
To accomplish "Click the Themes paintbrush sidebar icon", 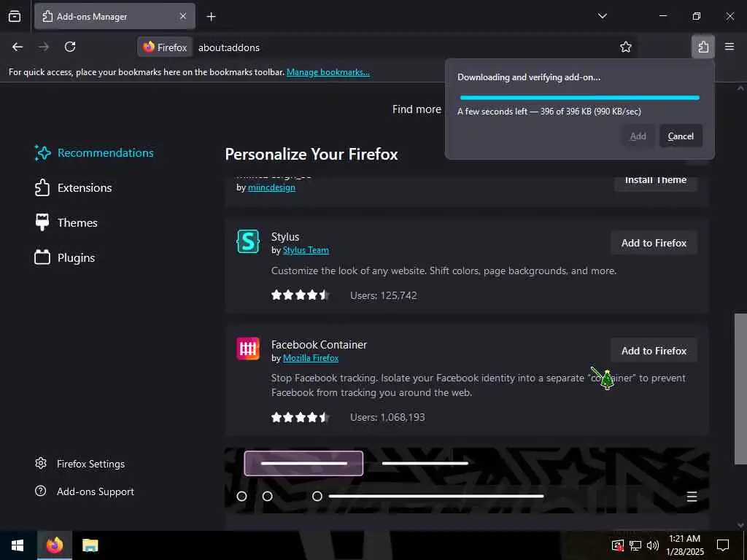I will (x=42, y=222).
